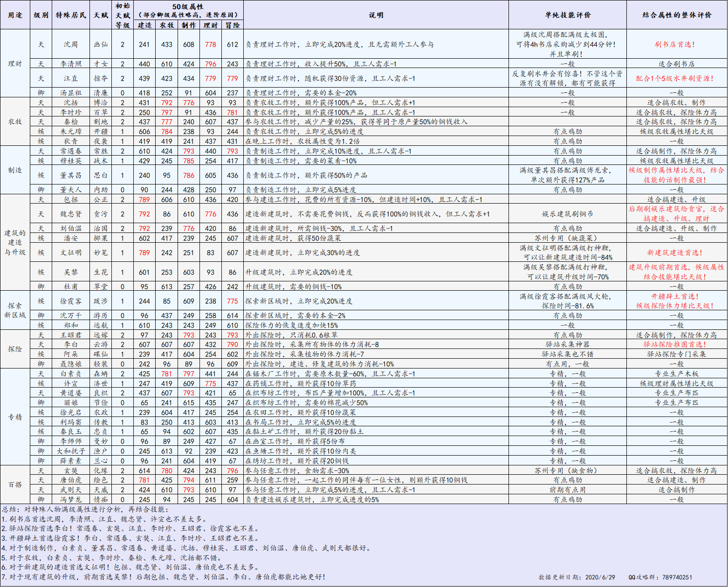Click 徐霞客's 冒险 value 775
This screenshot has height=587, width=728.
point(233,301)
